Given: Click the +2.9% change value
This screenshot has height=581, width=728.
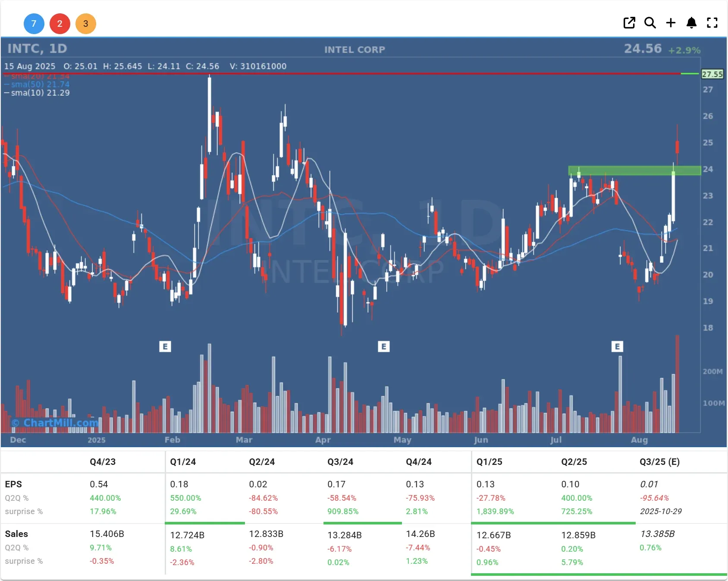Looking at the screenshot, I should click(x=684, y=50).
